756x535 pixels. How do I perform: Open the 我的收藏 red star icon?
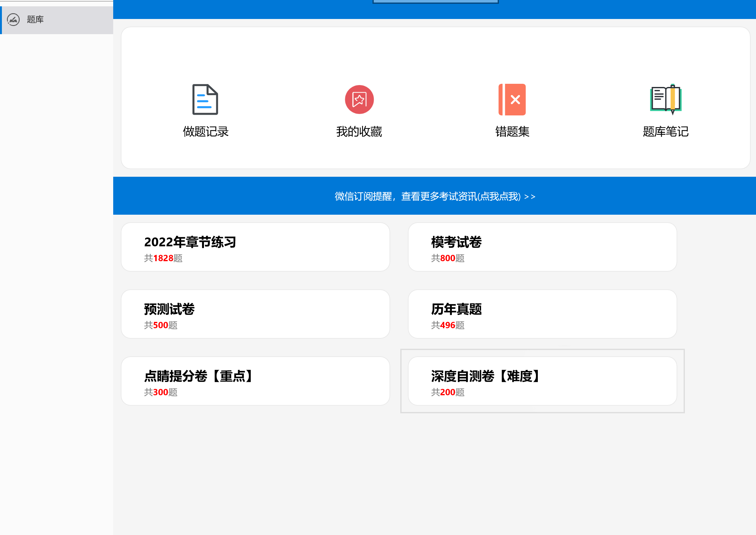(x=359, y=100)
